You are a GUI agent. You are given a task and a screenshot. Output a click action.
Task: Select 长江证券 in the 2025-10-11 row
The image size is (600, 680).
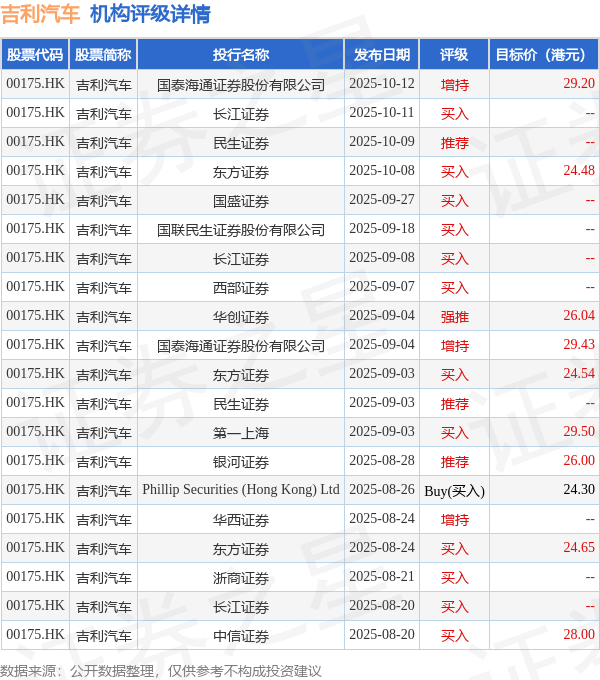click(241, 114)
